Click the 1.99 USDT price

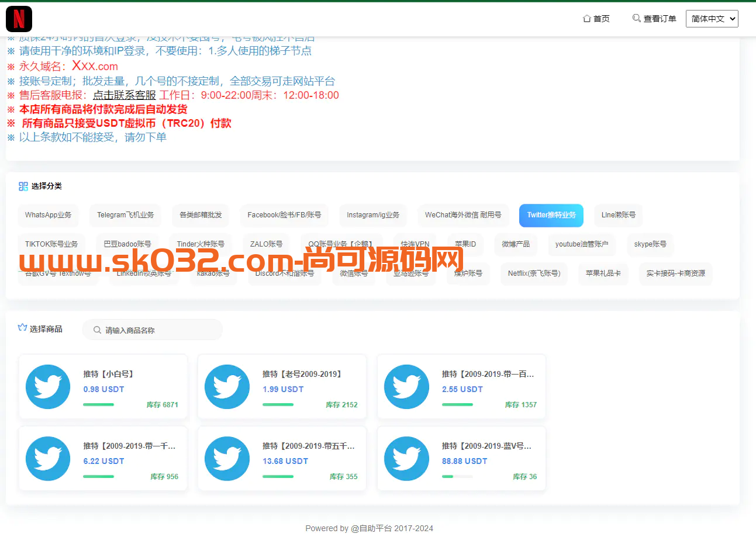click(283, 389)
